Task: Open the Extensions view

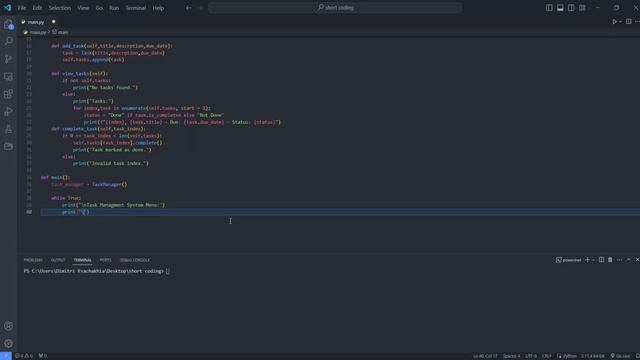Action: point(9,94)
